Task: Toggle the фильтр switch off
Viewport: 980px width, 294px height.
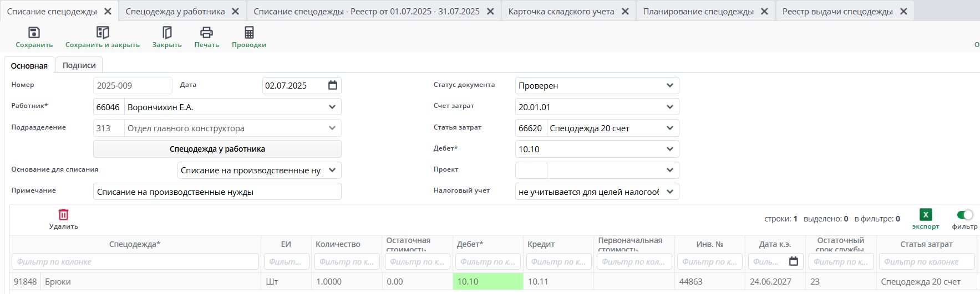Action: (x=964, y=215)
